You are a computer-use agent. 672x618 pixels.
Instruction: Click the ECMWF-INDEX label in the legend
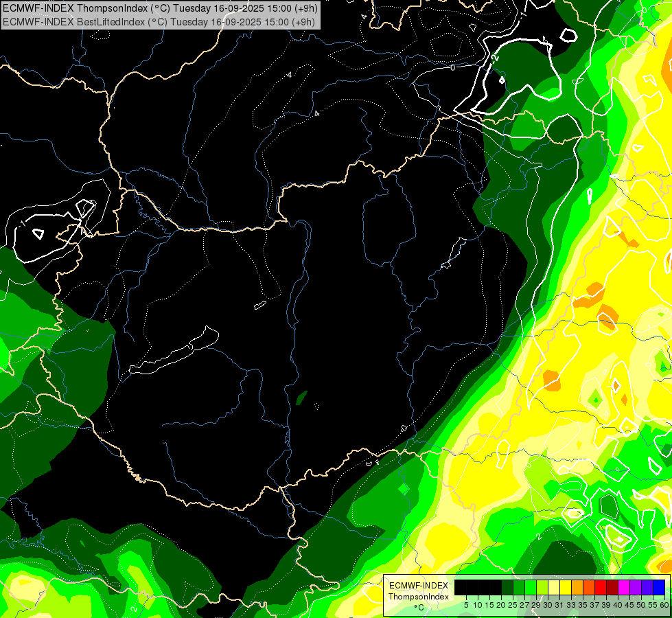pyautogui.click(x=419, y=586)
